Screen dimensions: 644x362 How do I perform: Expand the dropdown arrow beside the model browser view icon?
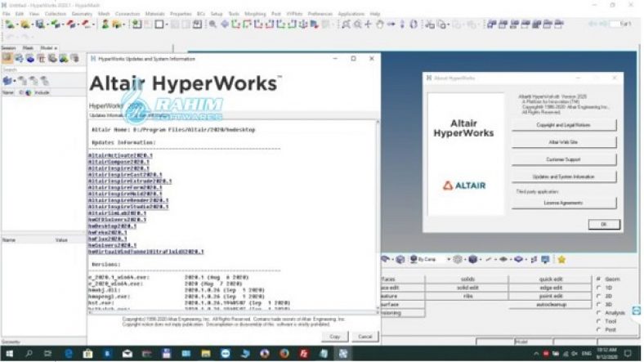pos(16,81)
